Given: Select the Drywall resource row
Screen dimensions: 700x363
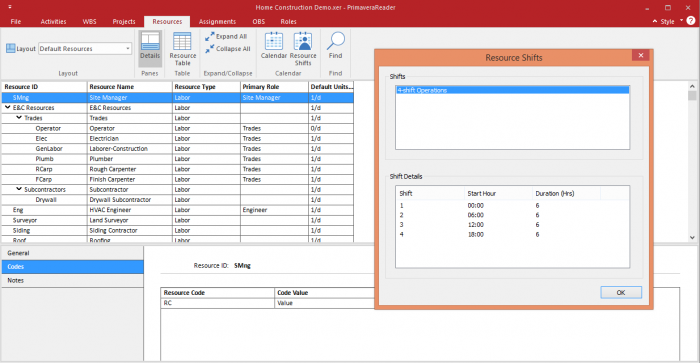Looking at the screenshot, I should (178, 200).
